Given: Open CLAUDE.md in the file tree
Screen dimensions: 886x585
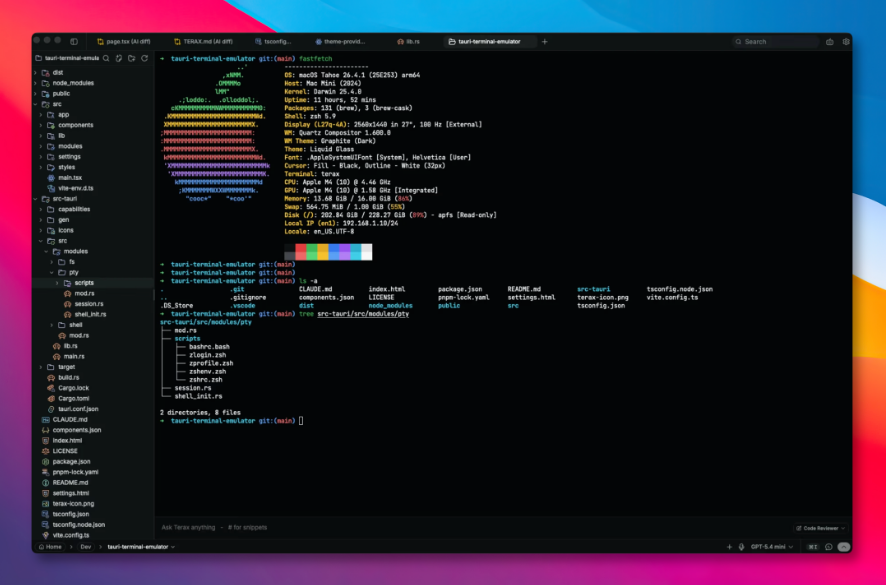Looking at the screenshot, I should pos(70,419).
